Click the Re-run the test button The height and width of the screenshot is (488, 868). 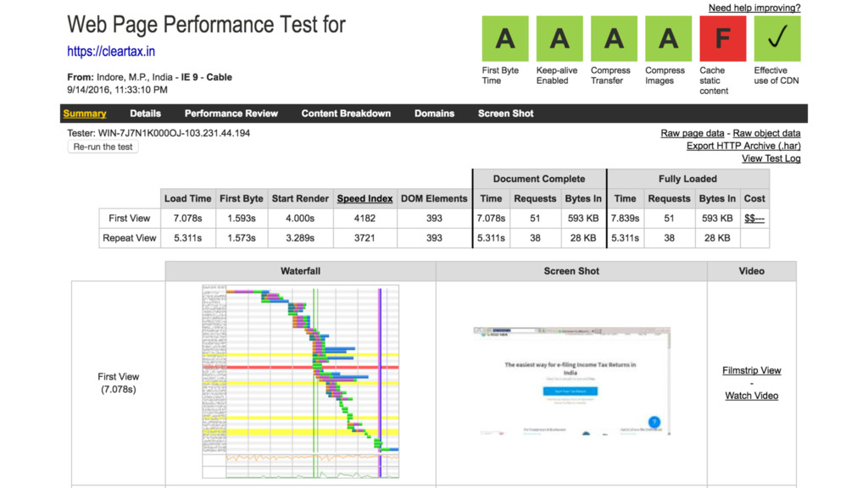(103, 147)
